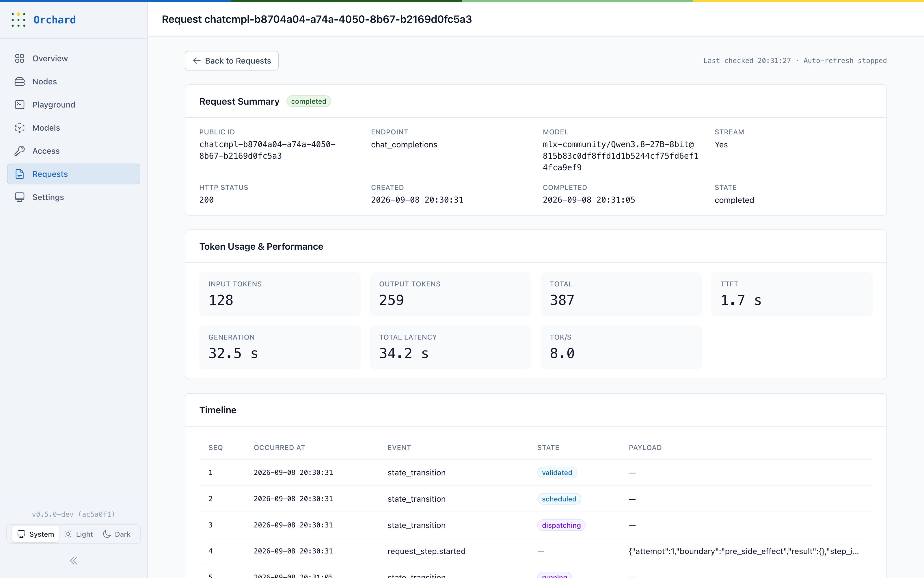Click HTTP status value 200
The height and width of the screenshot is (578, 924).
pyautogui.click(x=206, y=200)
